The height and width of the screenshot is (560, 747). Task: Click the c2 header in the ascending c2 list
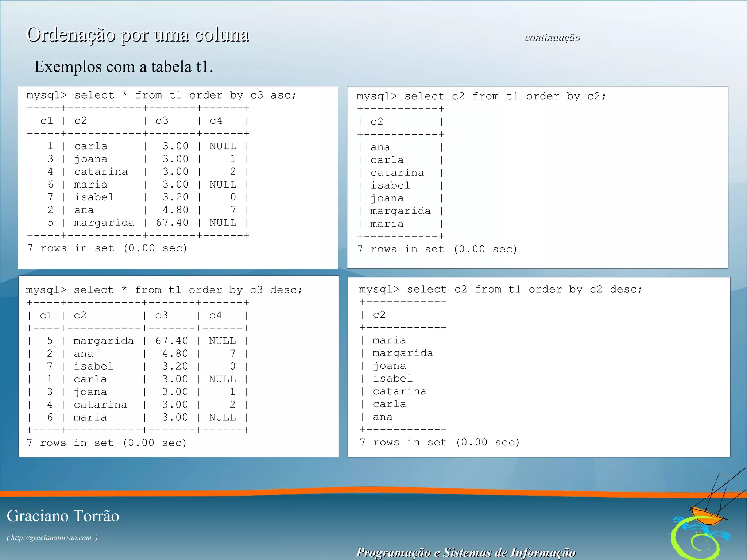(x=377, y=122)
